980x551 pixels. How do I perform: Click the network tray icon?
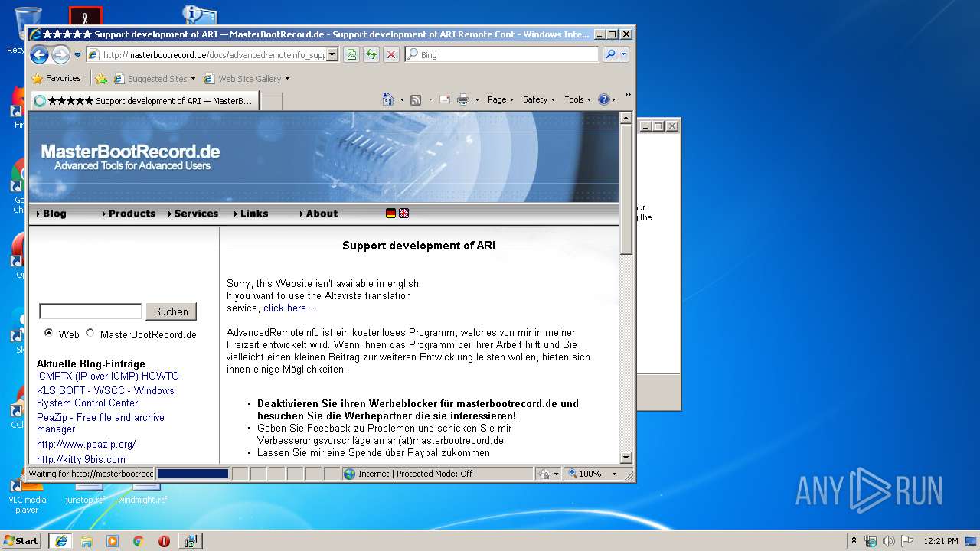871,541
